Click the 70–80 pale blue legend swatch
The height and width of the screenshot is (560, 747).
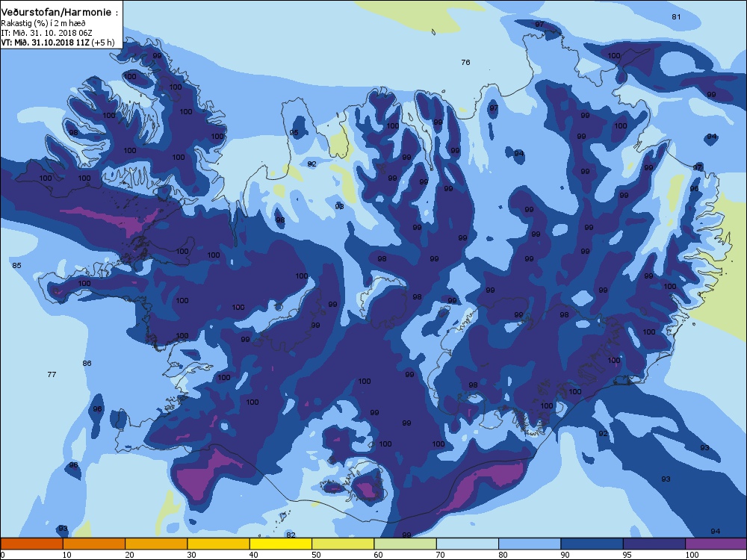click(x=468, y=544)
